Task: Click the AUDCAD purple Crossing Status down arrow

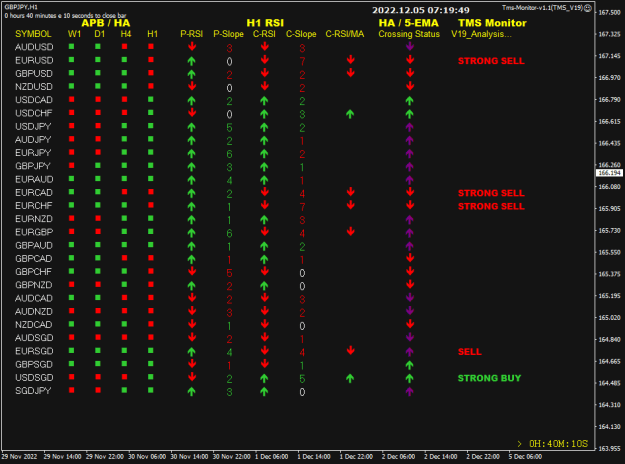Action: click(410, 298)
